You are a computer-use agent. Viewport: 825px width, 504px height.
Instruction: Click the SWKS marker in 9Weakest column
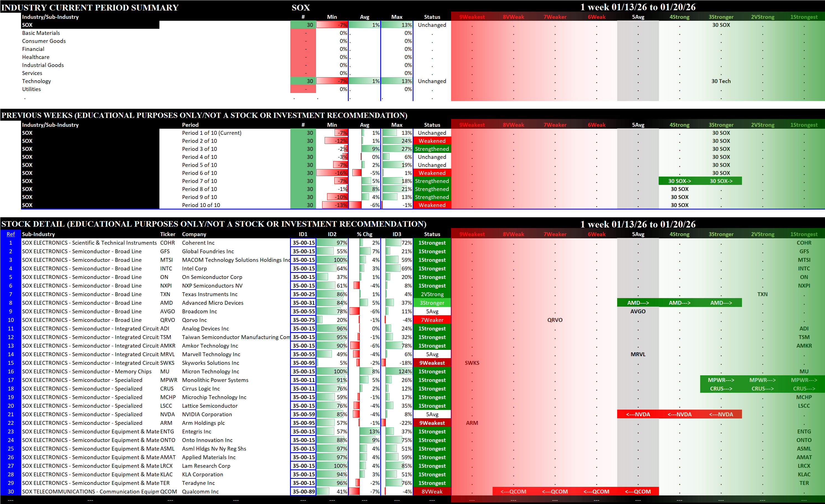[472, 363]
